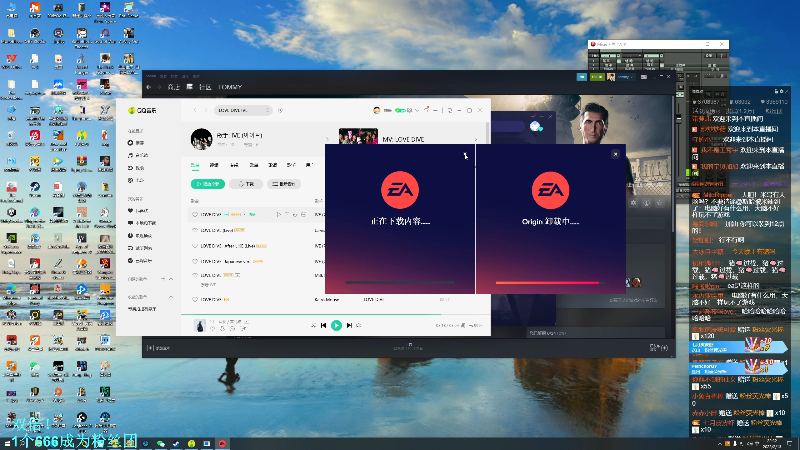800x450 pixels.
Task: Collapse the collected playlists section
Action: [x=171, y=297]
